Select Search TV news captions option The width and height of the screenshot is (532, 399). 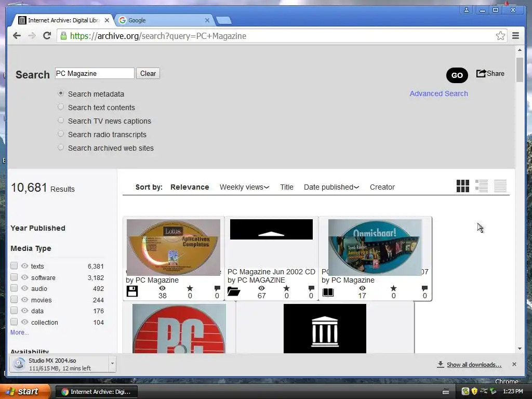[61, 121]
